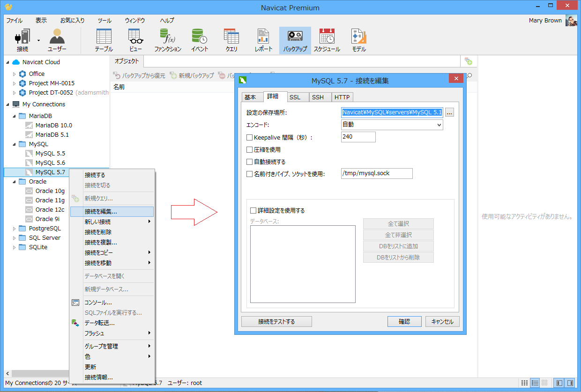581x392 pixels.
Task: Expand the Office cloud project
Action: tap(15, 74)
